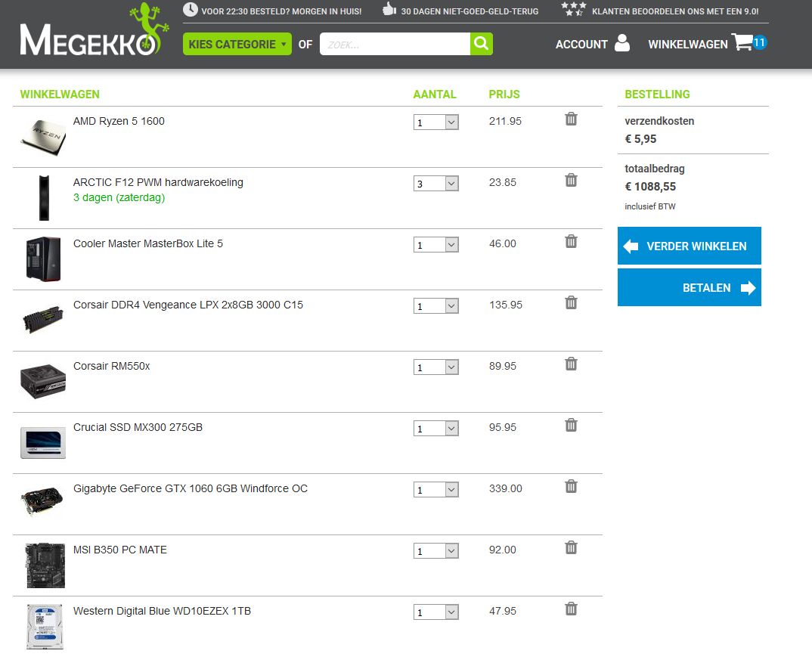Image resolution: width=812 pixels, height=663 pixels.
Task: Click 'Klanten beoordelen ons met een 9.0!' text
Action: 675,11
